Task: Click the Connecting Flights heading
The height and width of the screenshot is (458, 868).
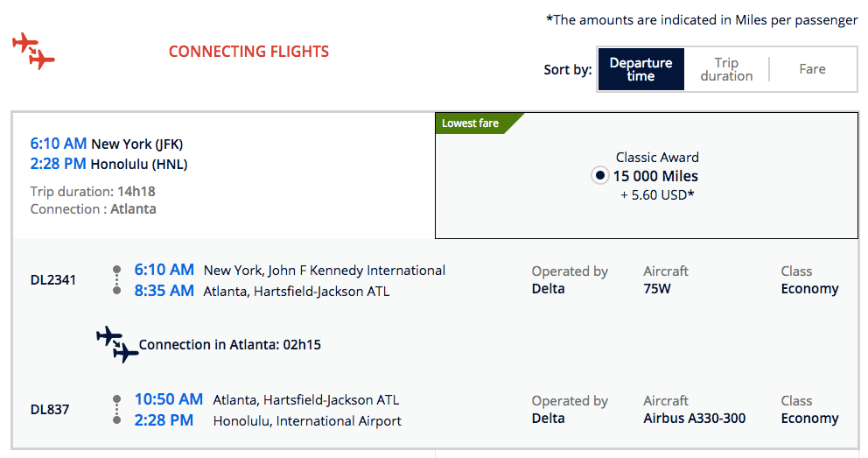Action: [x=248, y=52]
